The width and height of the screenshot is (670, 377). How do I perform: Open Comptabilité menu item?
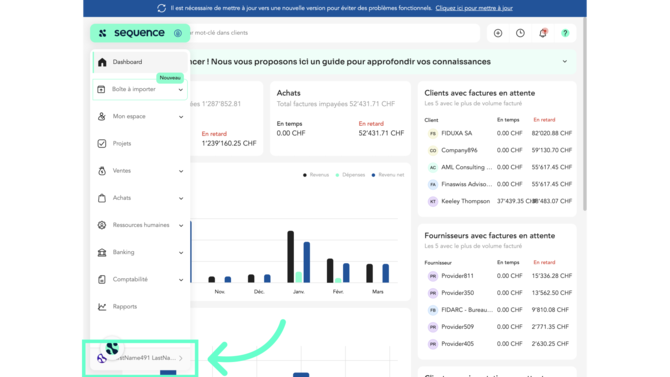(x=140, y=279)
